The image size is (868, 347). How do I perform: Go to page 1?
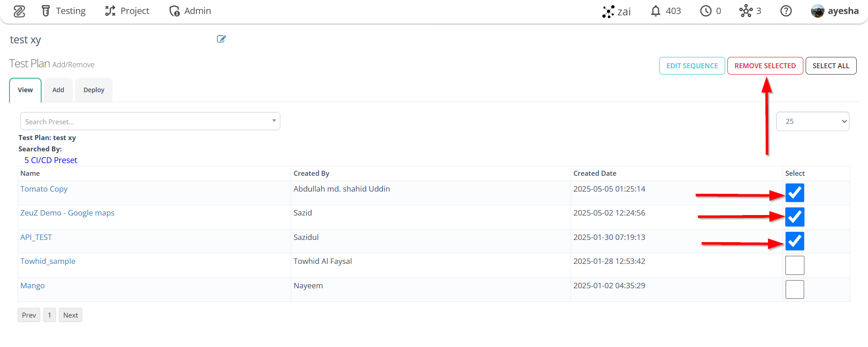(x=50, y=315)
